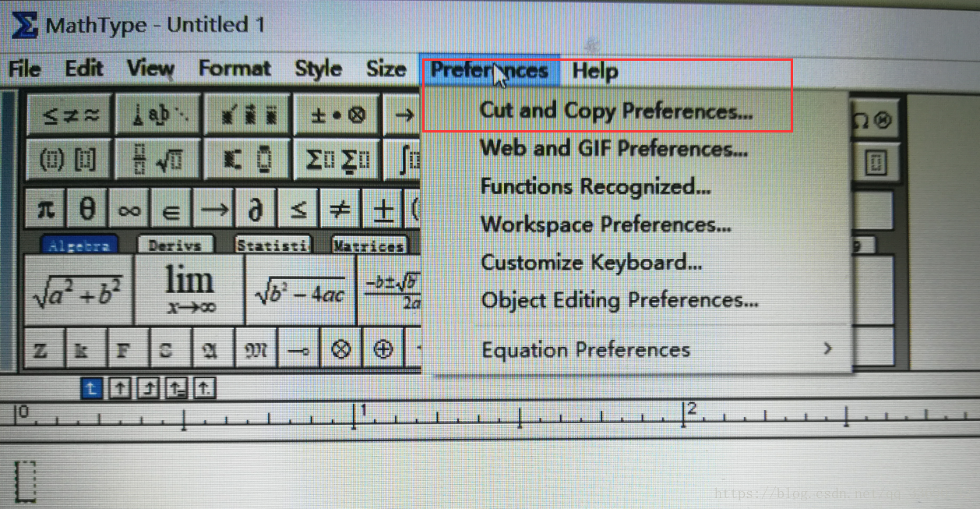Expand the Equation Preferences submenu
The image size is (980, 509).
(636, 350)
